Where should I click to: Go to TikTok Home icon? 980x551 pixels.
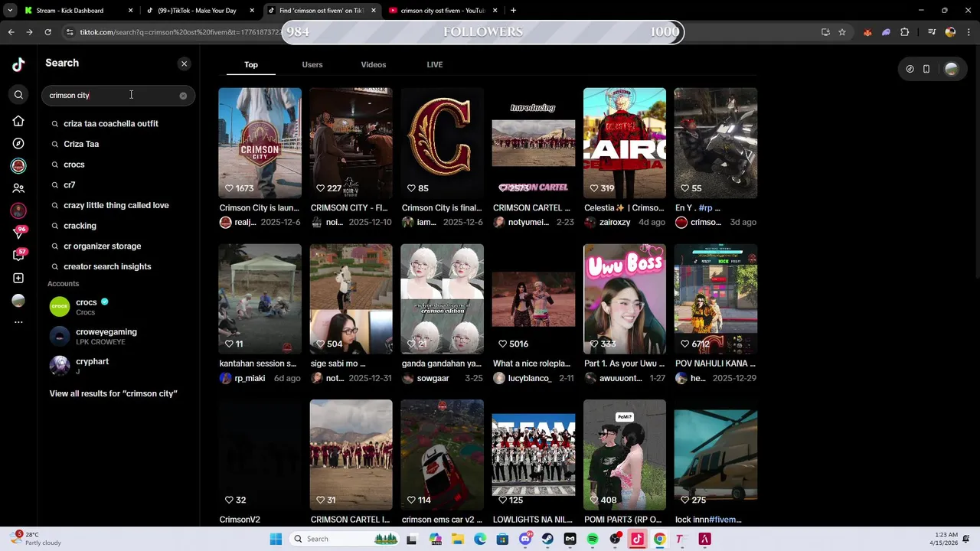pos(18,121)
